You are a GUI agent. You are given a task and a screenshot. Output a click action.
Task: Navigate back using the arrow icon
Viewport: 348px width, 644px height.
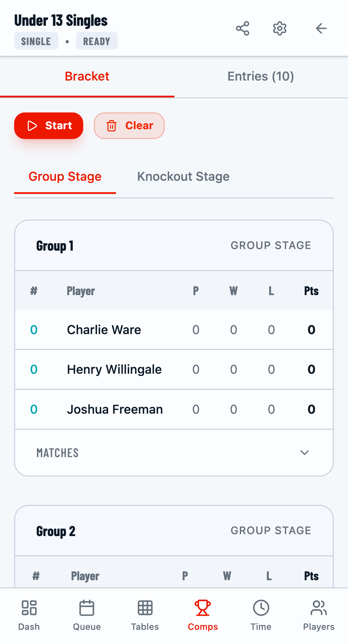click(x=321, y=28)
